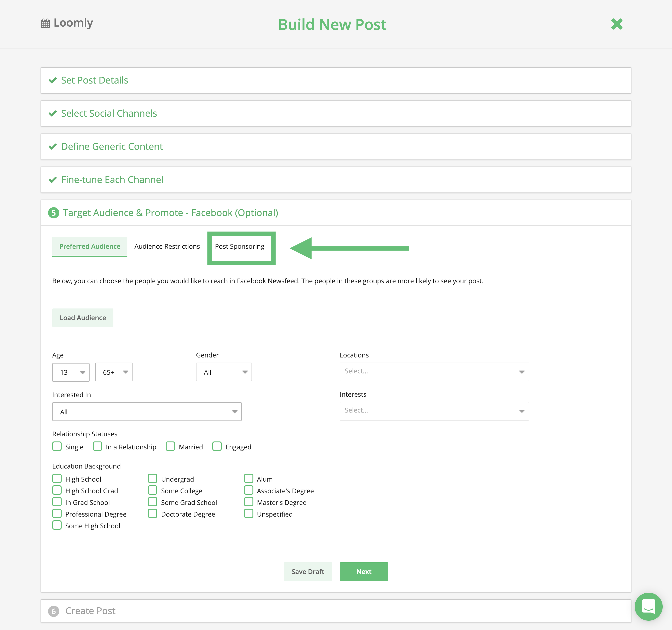Click the Fine-tune Each Channel checkmark icon
The width and height of the screenshot is (672, 630).
pos(53,180)
